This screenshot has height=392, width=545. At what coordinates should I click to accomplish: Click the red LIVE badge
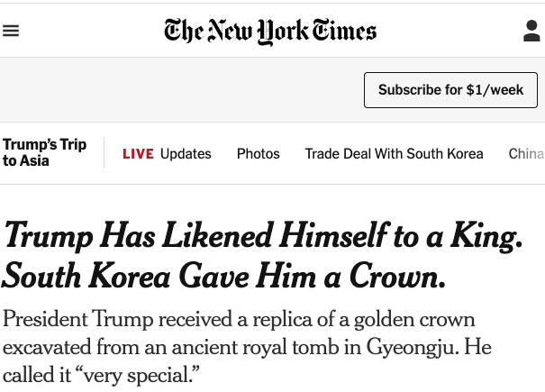[138, 154]
